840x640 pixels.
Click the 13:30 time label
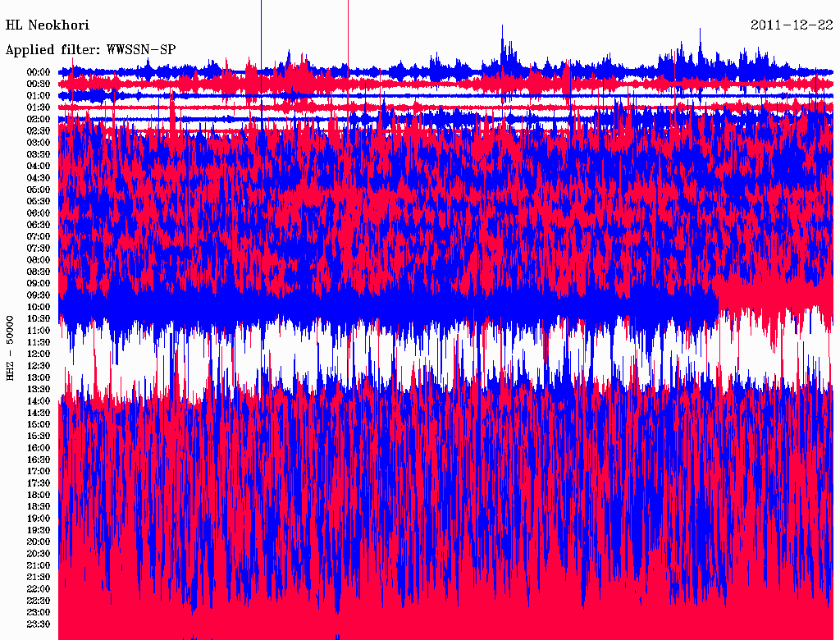point(39,390)
